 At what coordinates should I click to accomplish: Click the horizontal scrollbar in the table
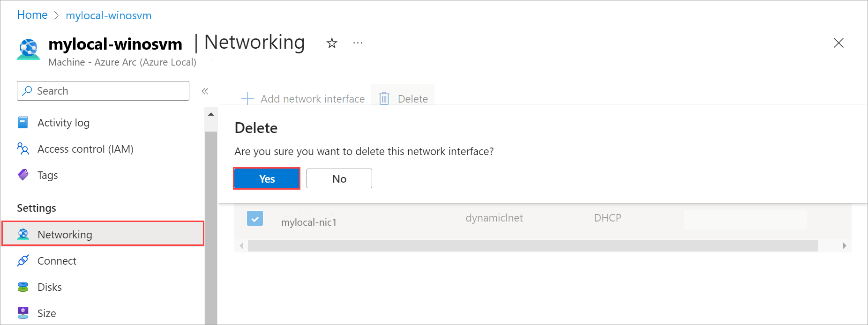coord(532,246)
